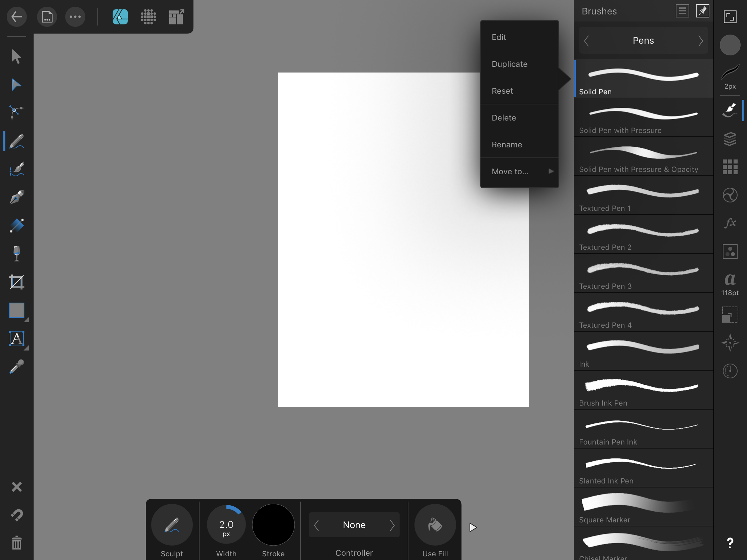The width and height of the screenshot is (747, 560).
Task: Open the Colour studio circle
Action: pos(730,45)
